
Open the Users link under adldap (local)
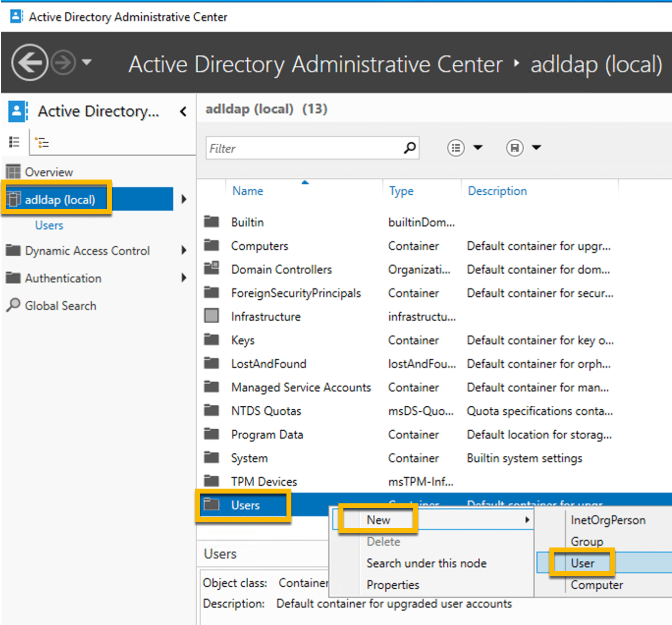[49, 225]
